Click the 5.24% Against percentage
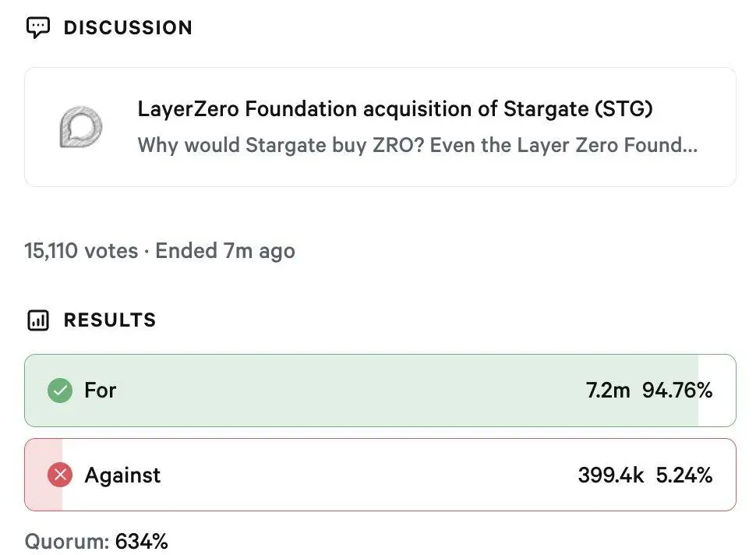756x555 pixels. [684, 475]
